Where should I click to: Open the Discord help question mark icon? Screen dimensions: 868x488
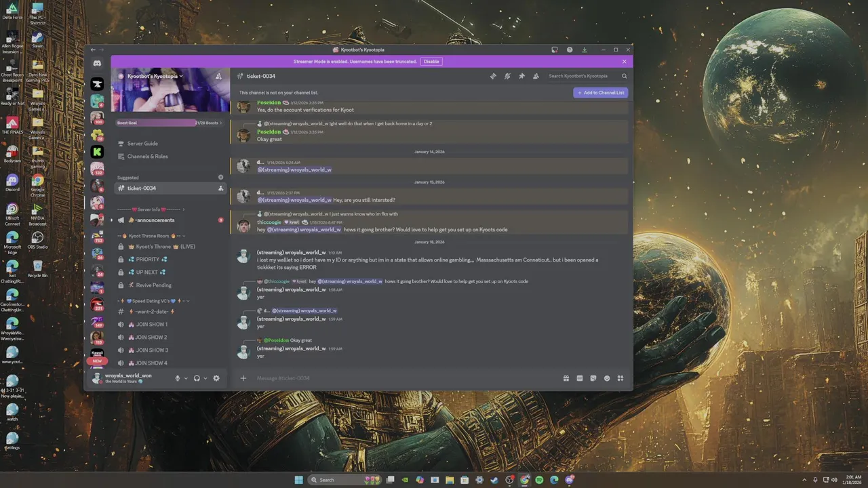[x=570, y=49]
